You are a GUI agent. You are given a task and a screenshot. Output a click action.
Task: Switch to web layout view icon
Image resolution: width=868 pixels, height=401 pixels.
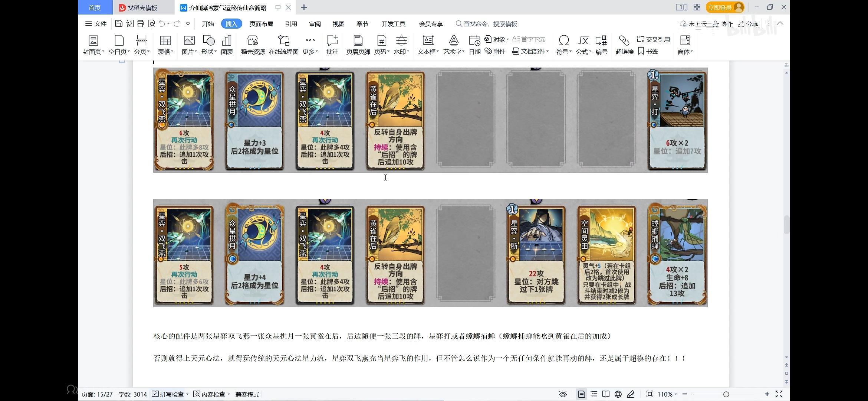pyautogui.click(x=618, y=394)
